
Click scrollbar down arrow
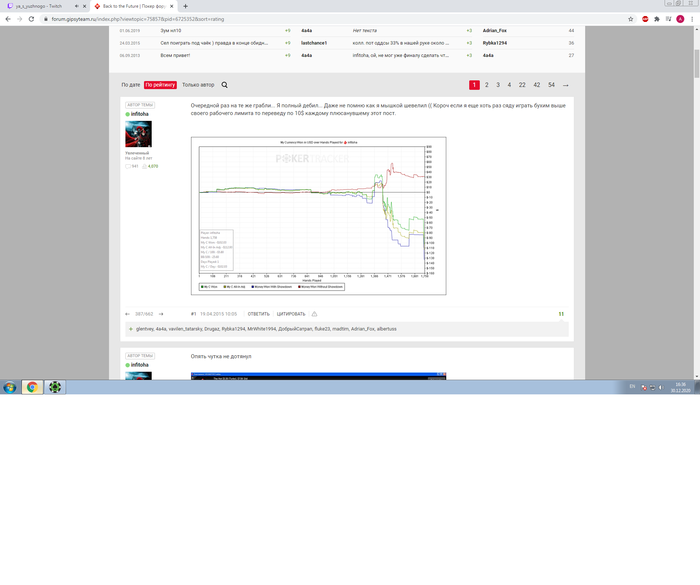click(x=697, y=376)
